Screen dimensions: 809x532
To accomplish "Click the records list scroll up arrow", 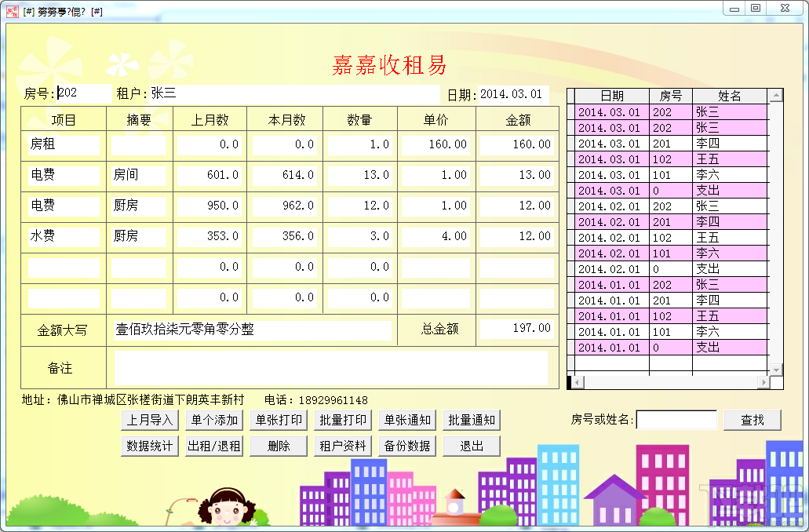I will 776,96.
